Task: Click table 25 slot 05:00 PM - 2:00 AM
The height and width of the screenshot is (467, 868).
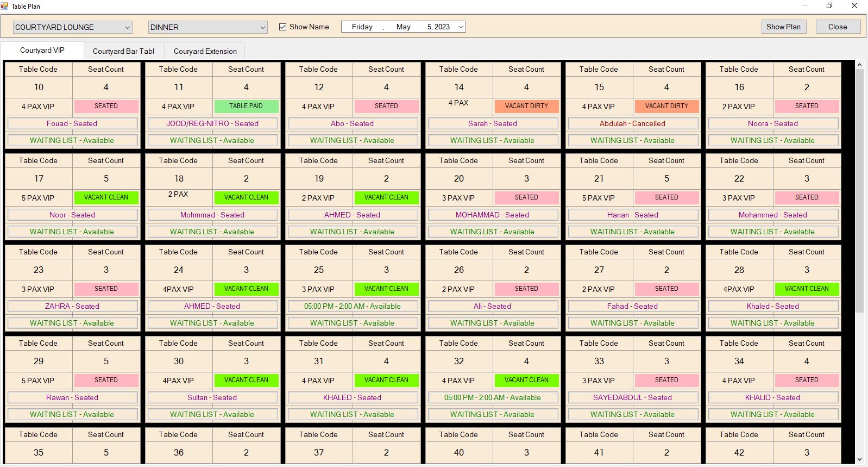Action: point(352,306)
